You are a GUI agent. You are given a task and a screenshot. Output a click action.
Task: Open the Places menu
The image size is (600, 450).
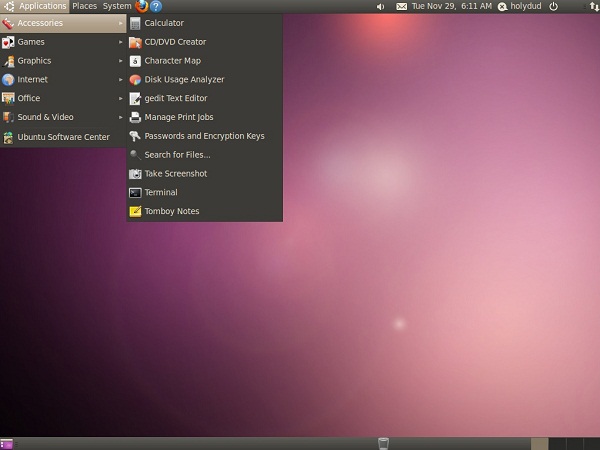84,6
